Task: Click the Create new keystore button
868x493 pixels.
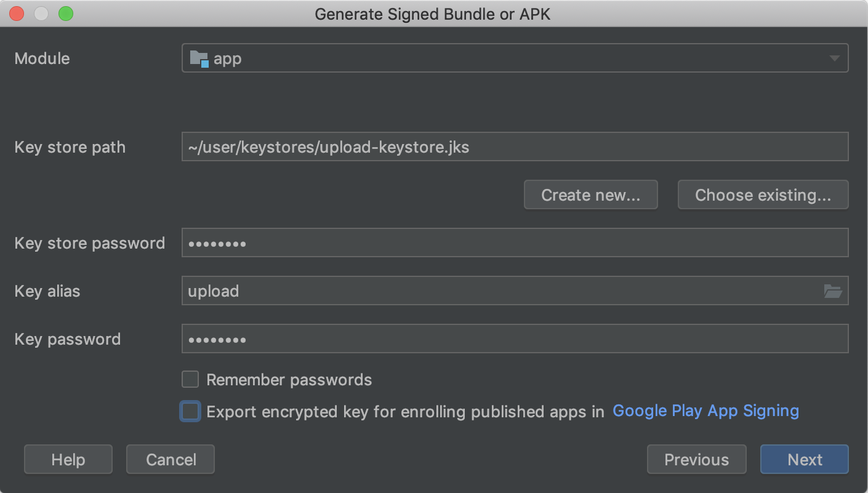Action: pyautogui.click(x=590, y=194)
